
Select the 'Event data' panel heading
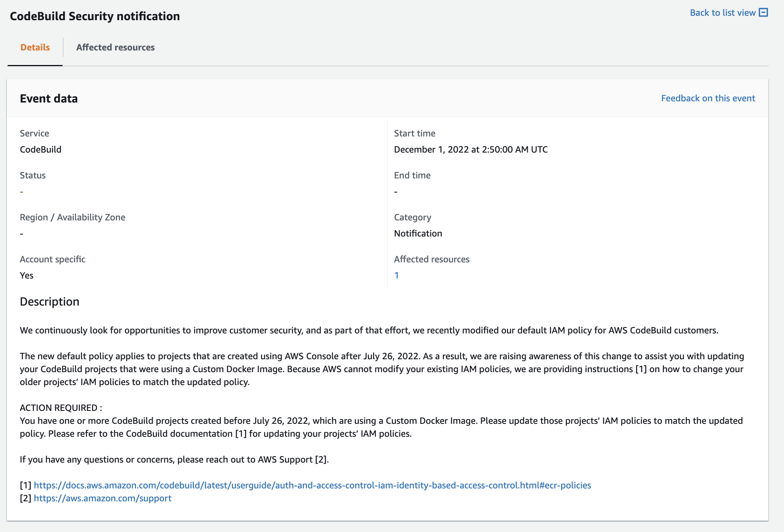click(x=49, y=98)
